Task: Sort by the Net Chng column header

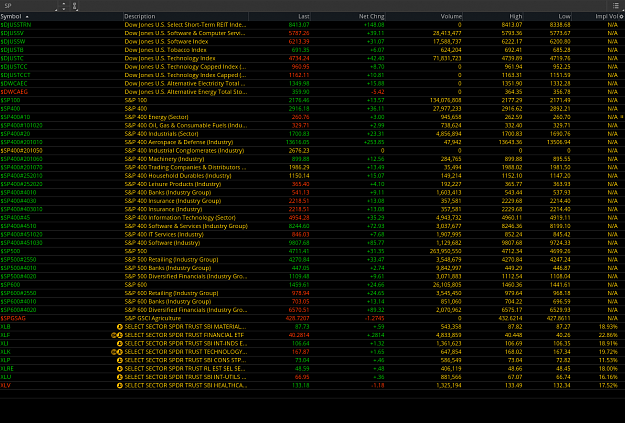Action: point(348,16)
